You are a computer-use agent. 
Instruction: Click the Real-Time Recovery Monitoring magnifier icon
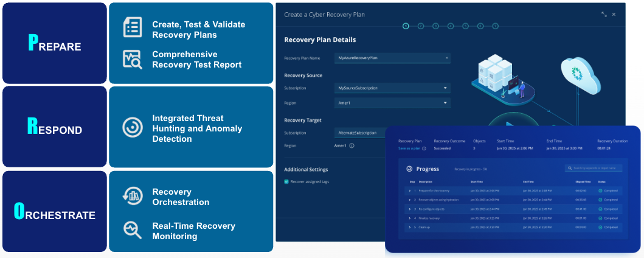click(133, 229)
